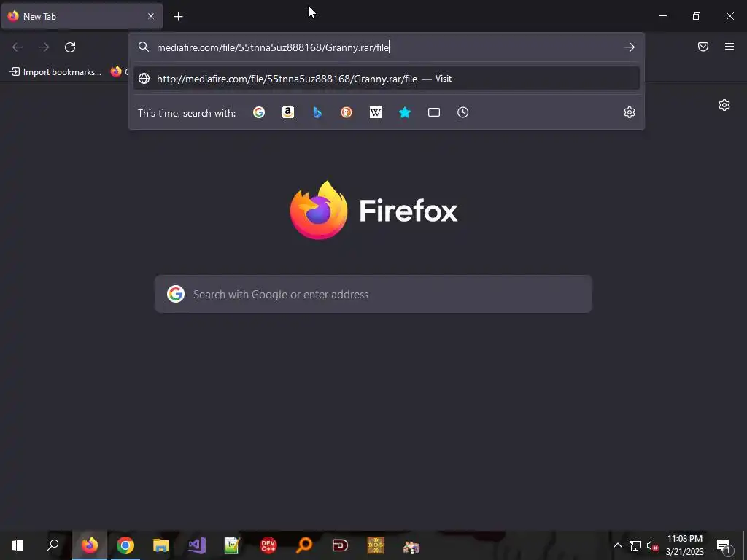This screenshot has height=560, width=747.
Task: Go forward one page
Action: click(44, 47)
